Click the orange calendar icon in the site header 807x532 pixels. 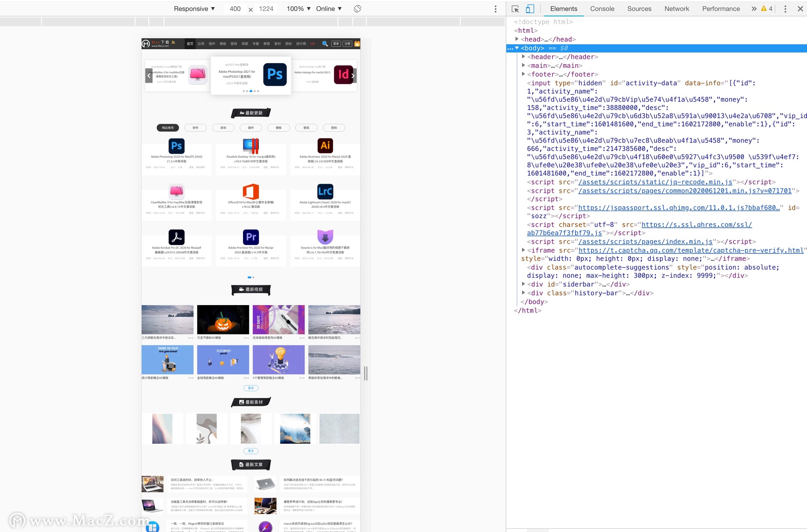pos(357,44)
